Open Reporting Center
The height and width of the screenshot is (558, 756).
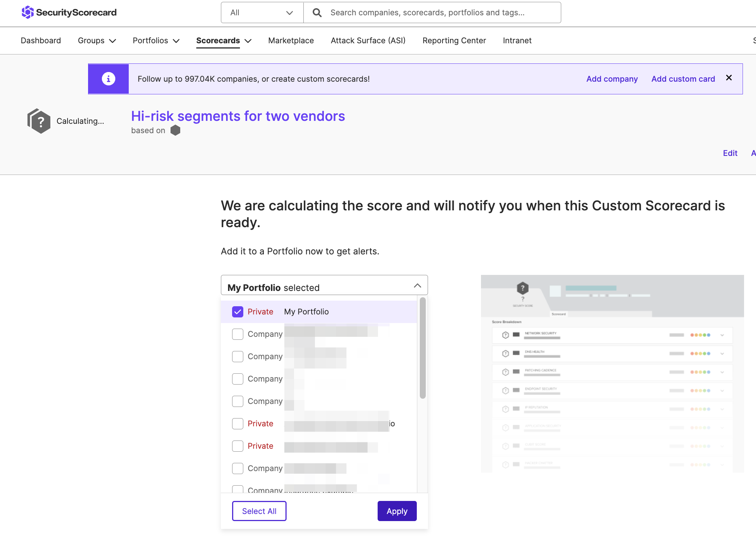point(454,41)
